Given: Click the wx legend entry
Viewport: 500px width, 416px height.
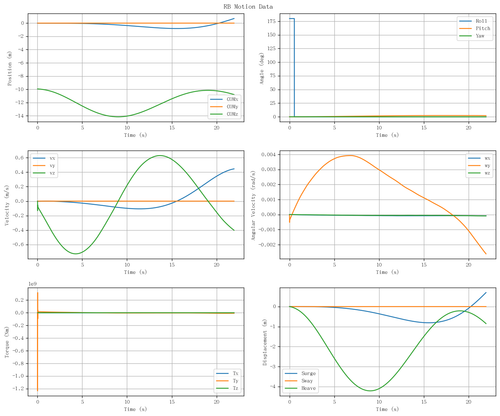Looking at the screenshot, I should (479, 158).
